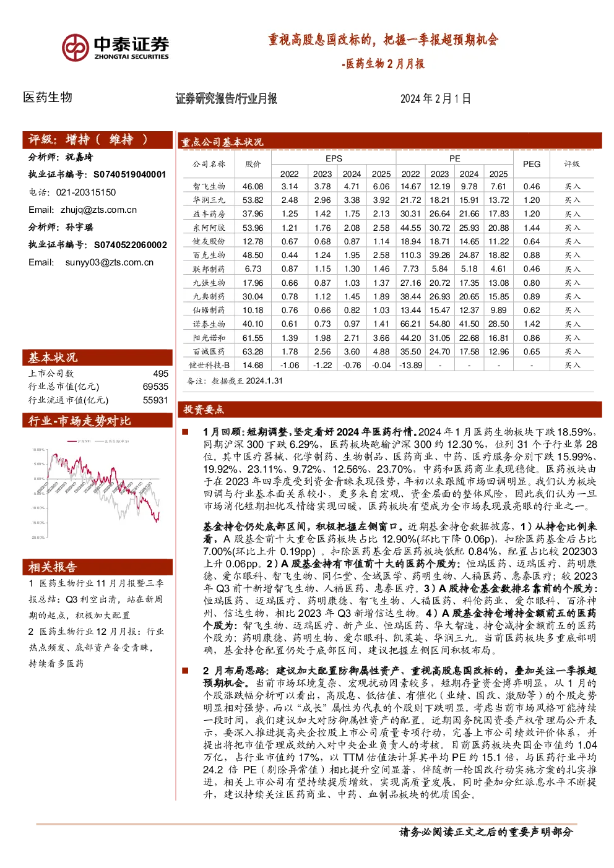Click the '评级：增持（维持）' banner
The height and width of the screenshot is (868, 614).
[x=97, y=139]
